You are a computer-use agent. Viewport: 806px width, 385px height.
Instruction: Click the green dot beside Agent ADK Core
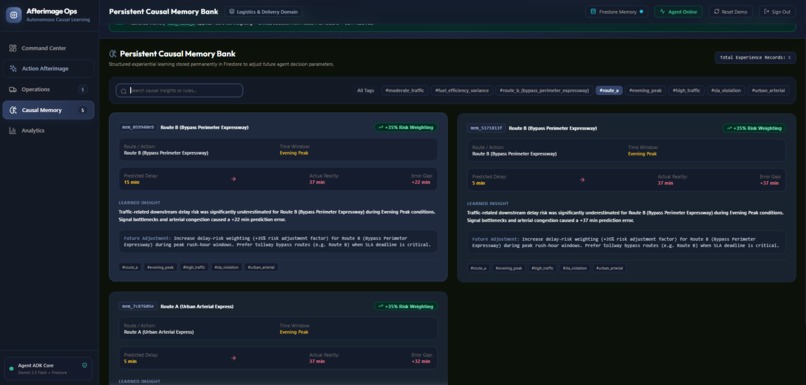point(11,369)
